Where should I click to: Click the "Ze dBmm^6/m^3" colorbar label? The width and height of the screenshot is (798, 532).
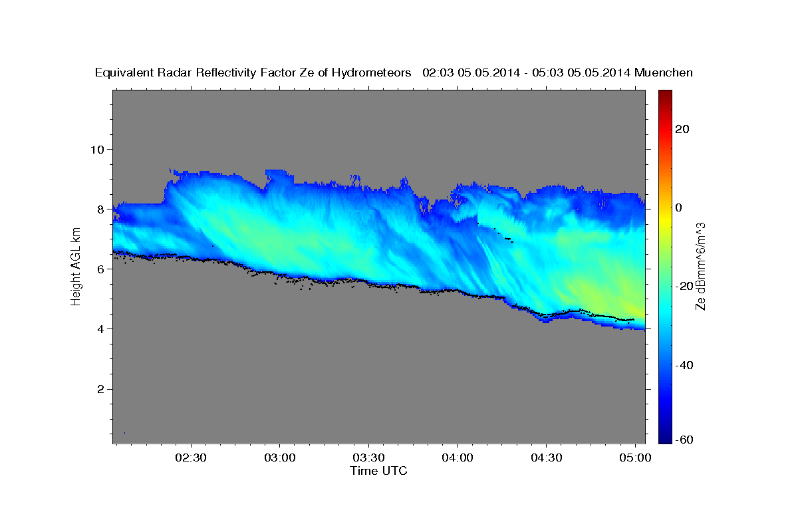point(700,267)
